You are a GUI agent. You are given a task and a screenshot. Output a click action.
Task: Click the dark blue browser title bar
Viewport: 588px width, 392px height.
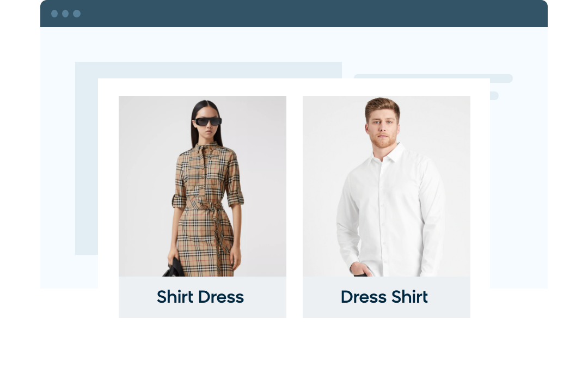pyautogui.click(x=293, y=14)
